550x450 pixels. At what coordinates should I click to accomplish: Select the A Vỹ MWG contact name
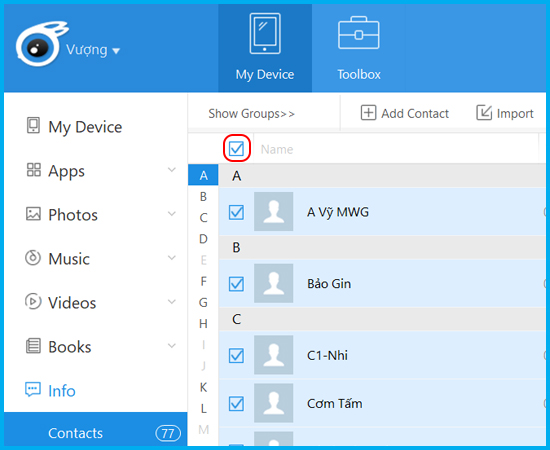(x=338, y=212)
